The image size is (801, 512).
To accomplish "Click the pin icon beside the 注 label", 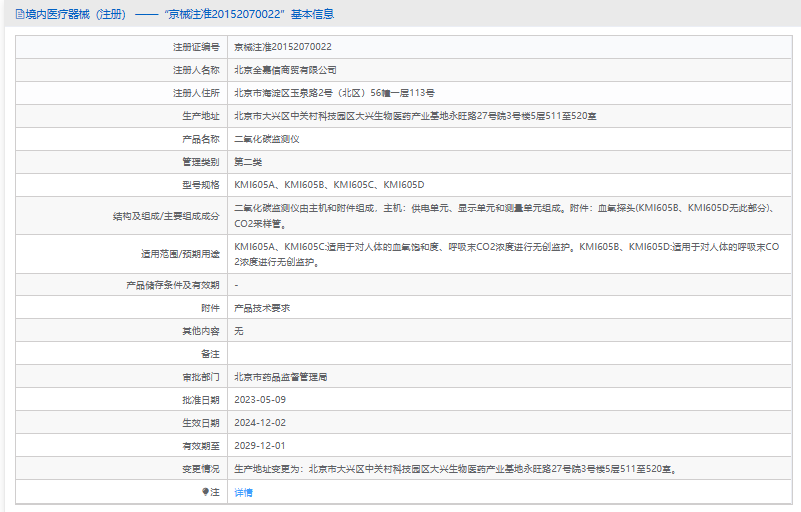I will click(205, 492).
